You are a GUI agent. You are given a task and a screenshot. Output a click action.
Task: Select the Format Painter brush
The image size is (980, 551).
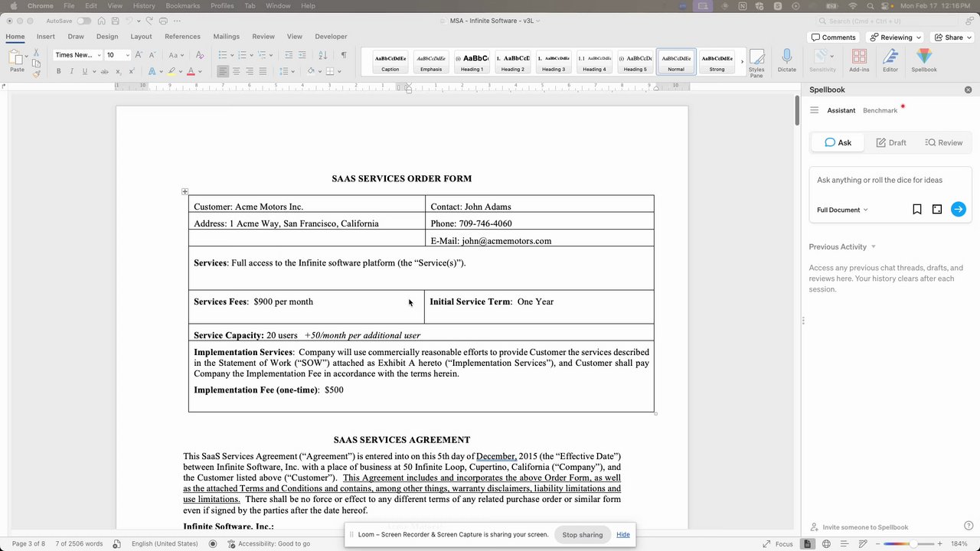36,73
